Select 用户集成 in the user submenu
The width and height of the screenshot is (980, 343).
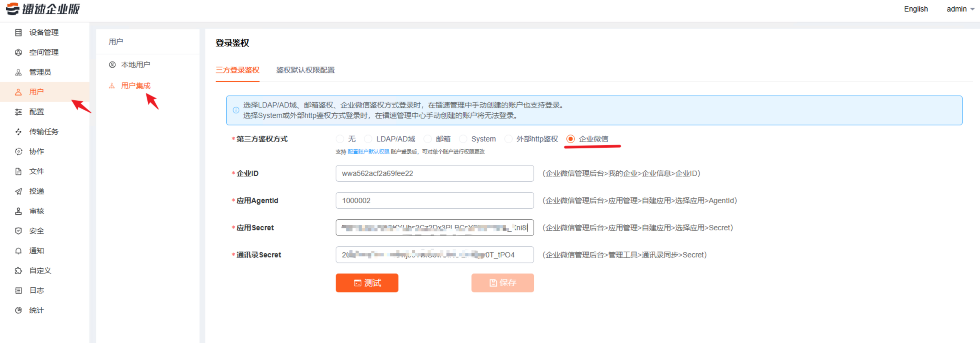135,85
